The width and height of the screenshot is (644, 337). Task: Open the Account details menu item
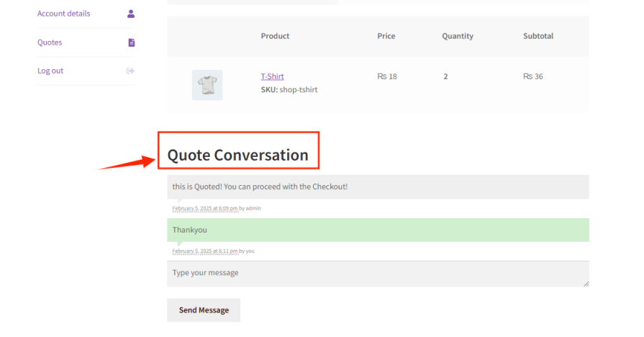click(x=63, y=14)
